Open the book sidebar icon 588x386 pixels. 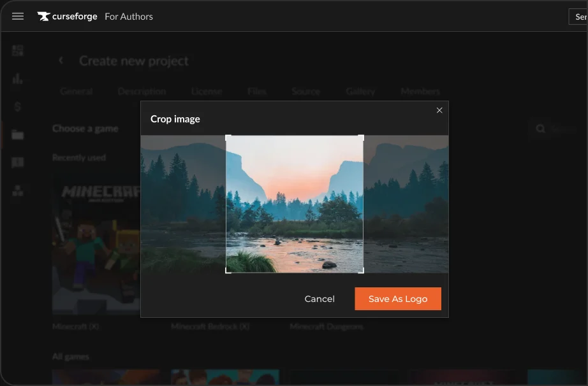pyautogui.click(x=18, y=162)
